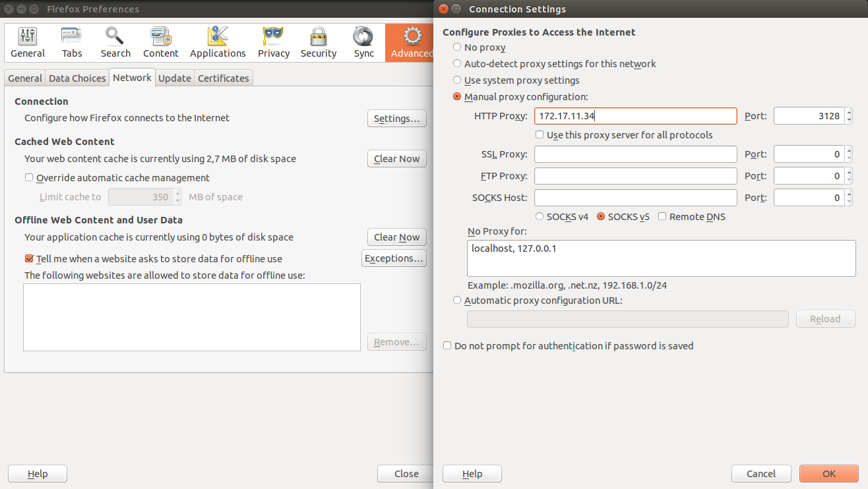The width and height of the screenshot is (868, 489).
Task: Switch to the General sub-tab in Advanced
Action: coord(25,78)
